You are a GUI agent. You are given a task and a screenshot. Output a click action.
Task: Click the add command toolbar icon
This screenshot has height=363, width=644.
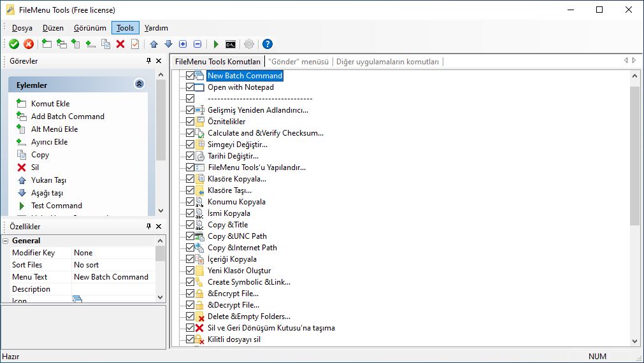47,43
